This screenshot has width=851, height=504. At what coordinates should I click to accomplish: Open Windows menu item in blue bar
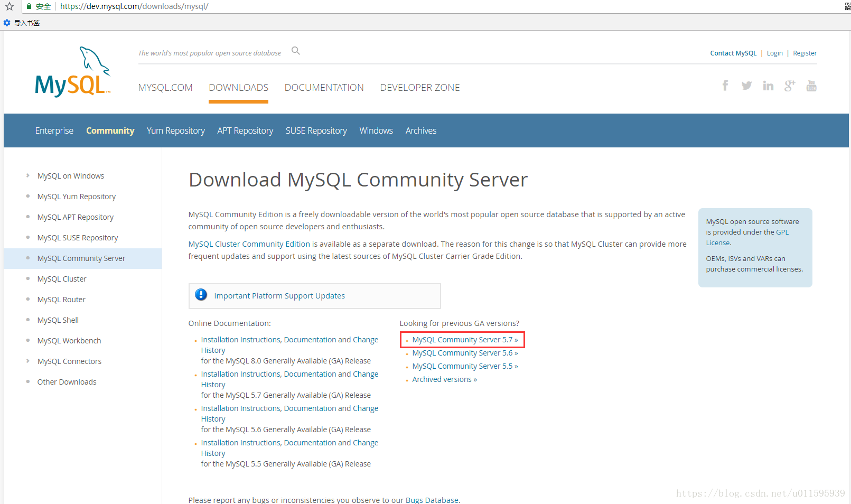tap(376, 130)
